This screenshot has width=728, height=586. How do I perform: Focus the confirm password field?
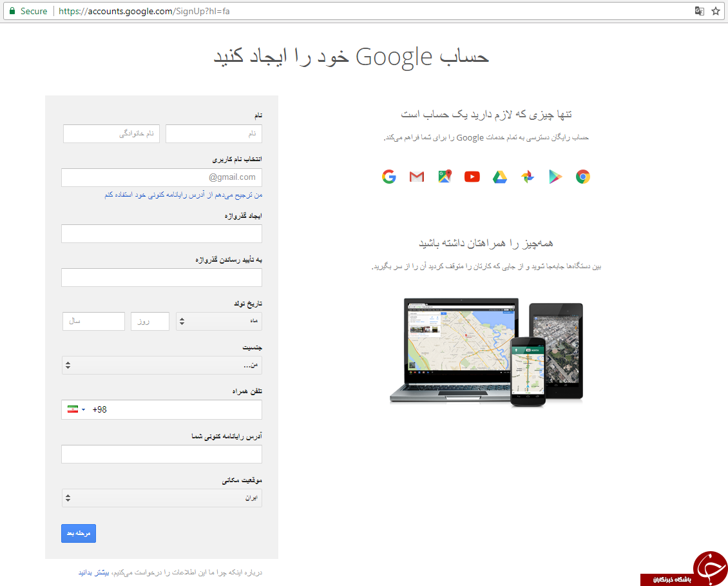click(162, 277)
